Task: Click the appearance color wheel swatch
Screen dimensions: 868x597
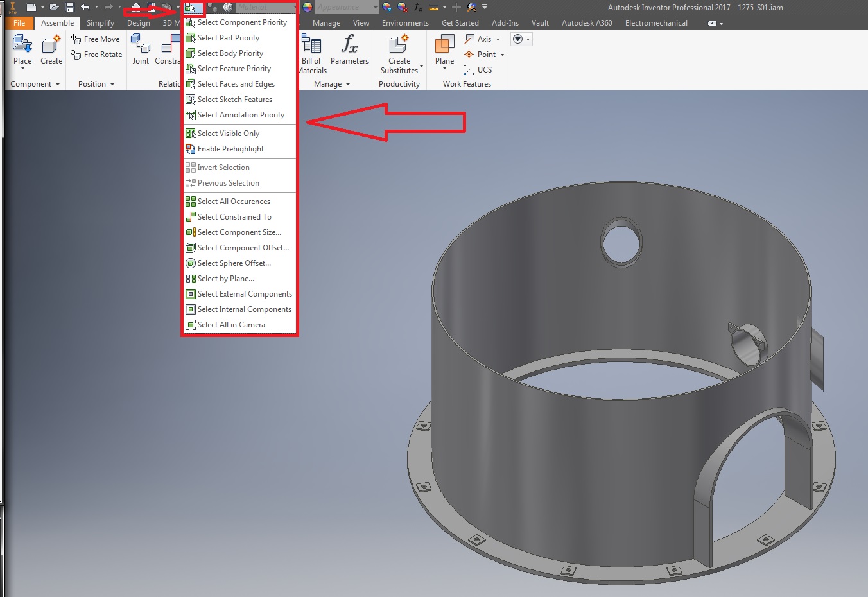Action: [308, 7]
